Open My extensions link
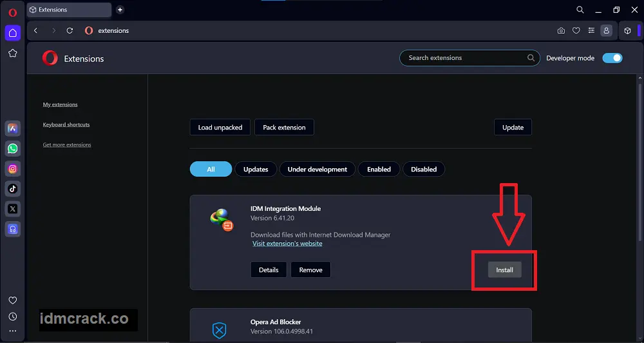 60,104
